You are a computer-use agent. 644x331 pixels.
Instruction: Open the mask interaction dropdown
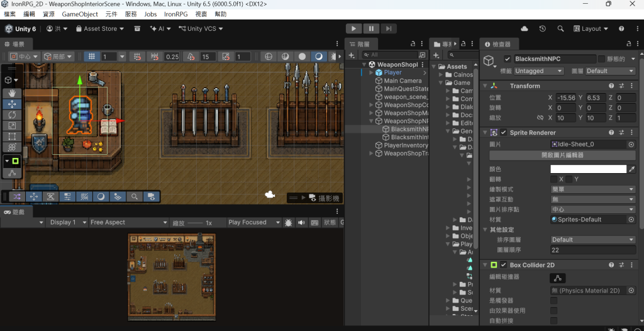click(593, 199)
